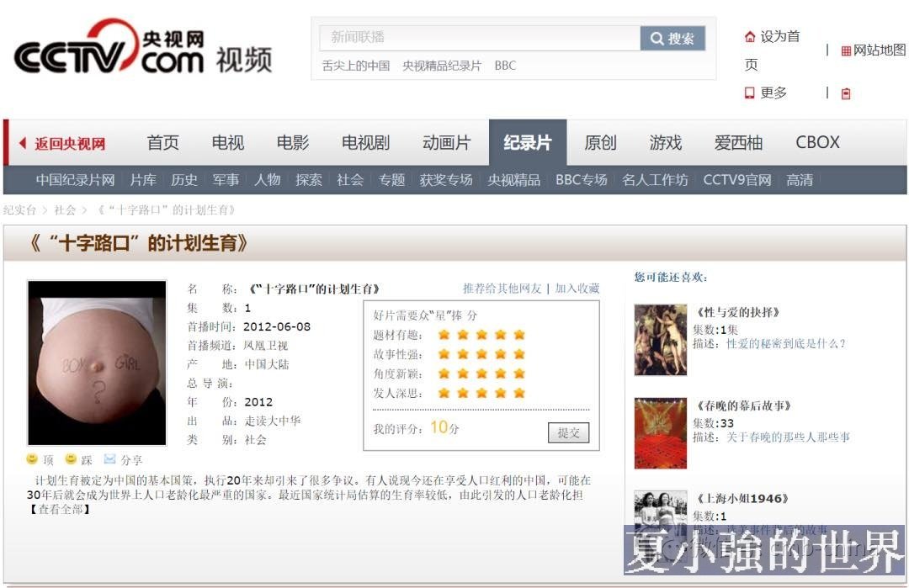Open 历史 in the submenu
Screen dimensions: 909x588
(184, 180)
